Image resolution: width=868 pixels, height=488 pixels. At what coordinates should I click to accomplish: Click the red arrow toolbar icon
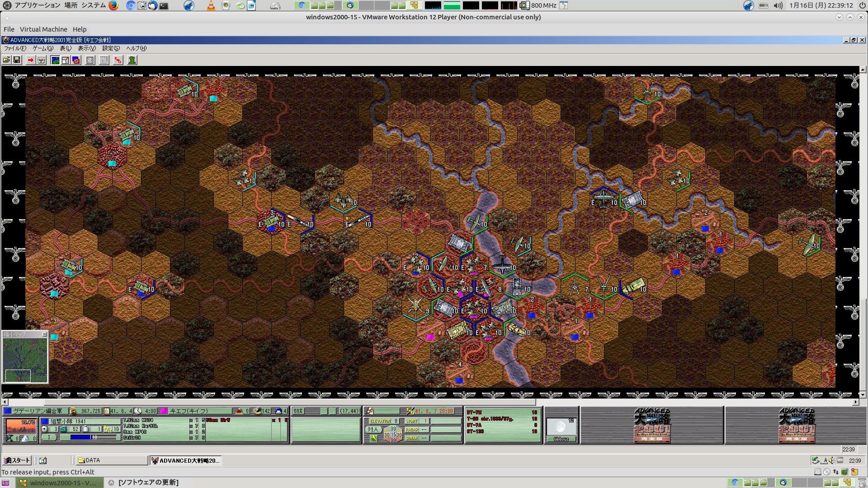tap(30, 60)
